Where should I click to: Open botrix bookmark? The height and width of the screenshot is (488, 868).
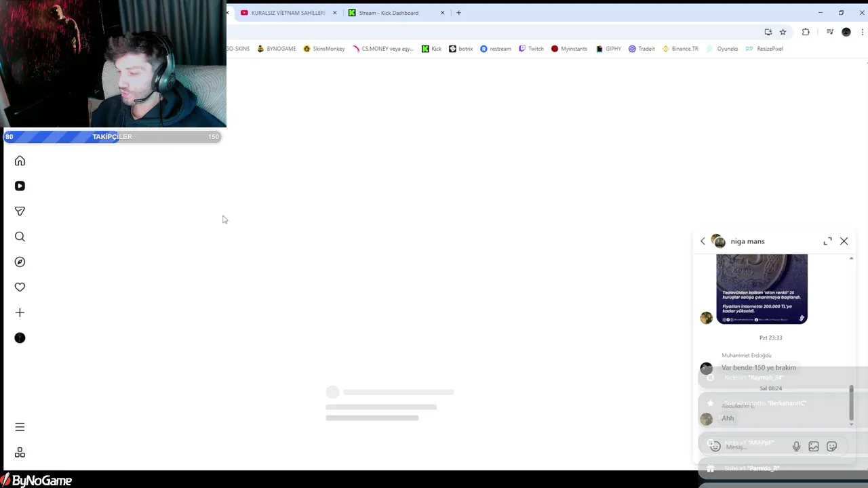(461, 49)
